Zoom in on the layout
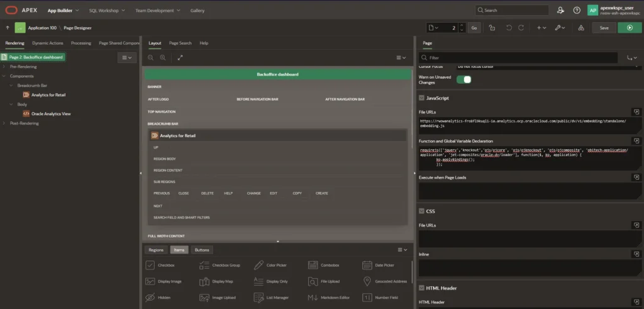Viewport: 644px width, 309px height. point(163,57)
